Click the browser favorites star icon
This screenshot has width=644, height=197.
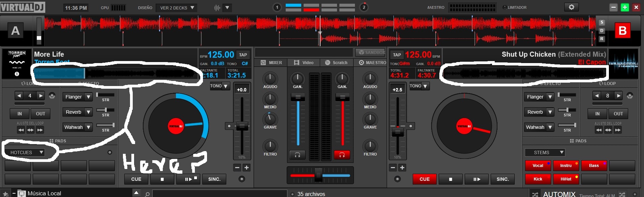coord(5,194)
